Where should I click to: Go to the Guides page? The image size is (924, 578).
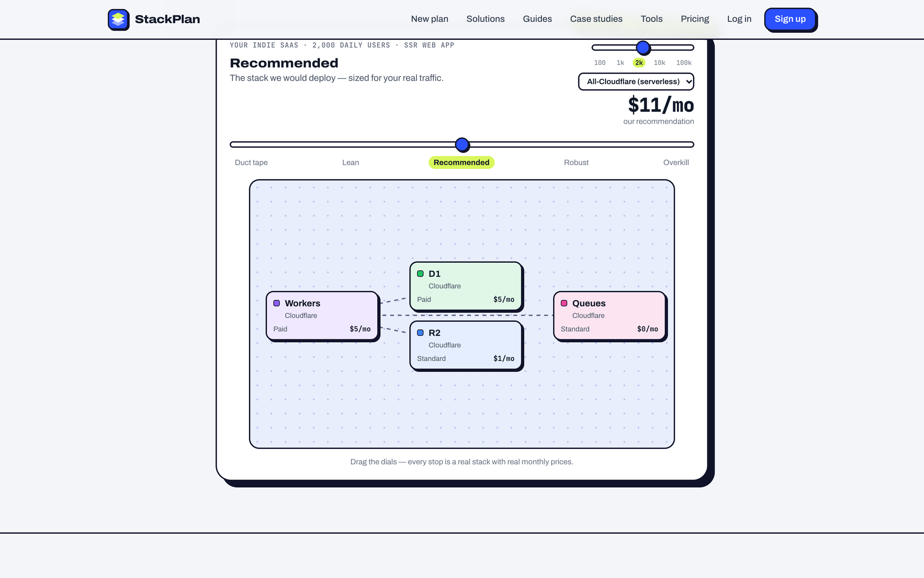537,19
